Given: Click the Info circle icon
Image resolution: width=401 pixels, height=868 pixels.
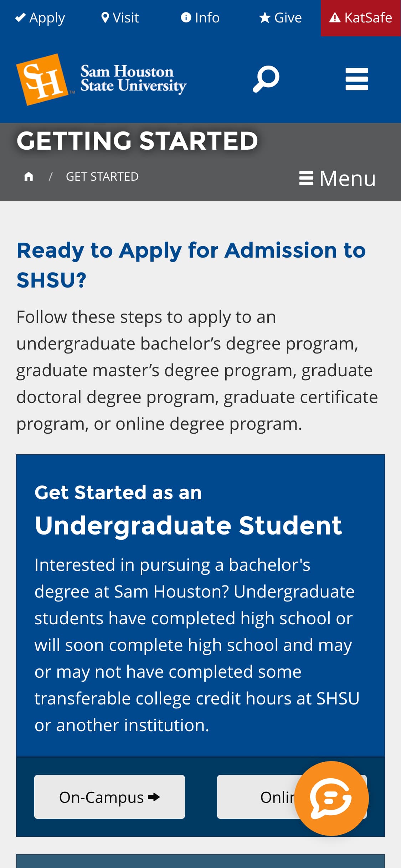Looking at the screenshot, I should click(186, 17).
